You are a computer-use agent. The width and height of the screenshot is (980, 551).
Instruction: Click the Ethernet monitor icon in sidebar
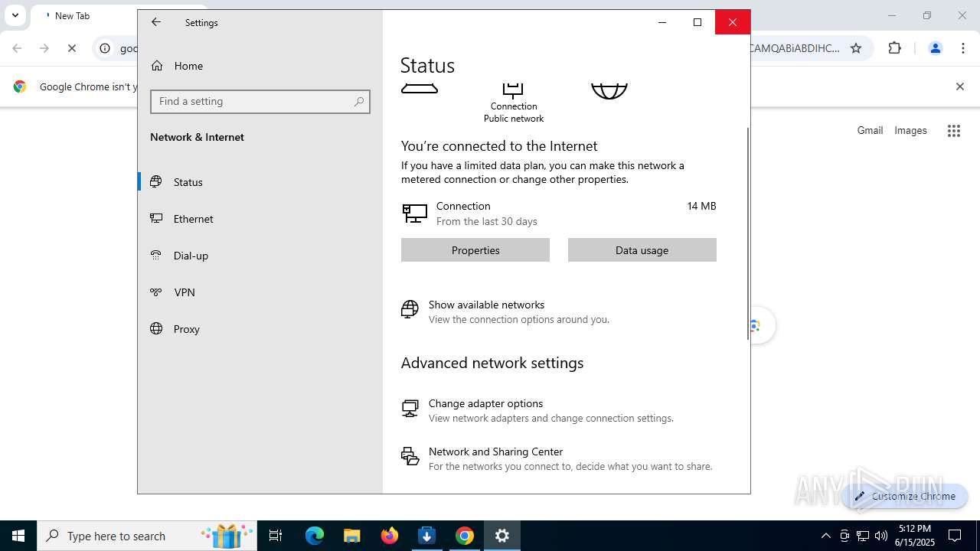pos(156,219)
